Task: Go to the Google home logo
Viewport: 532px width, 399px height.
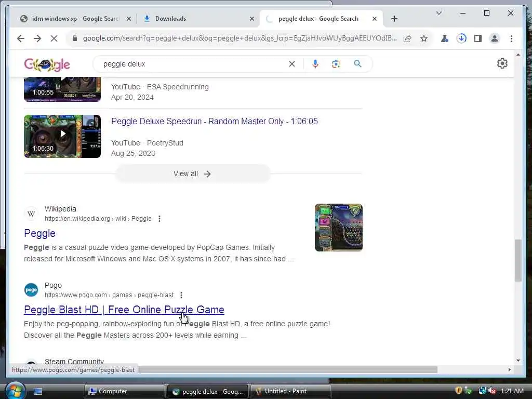Action: coord(47,64)
